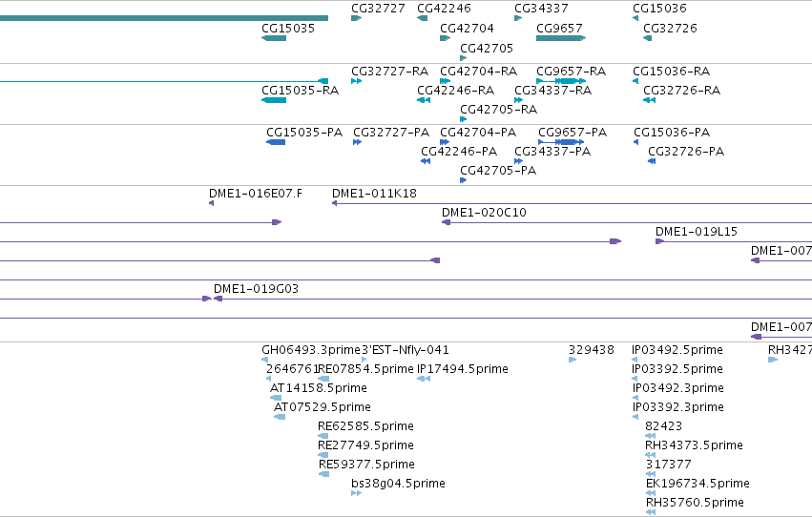Click the DME1-019G03 clone label
This screenshot has width=812, height=517.
pos(257,289)
